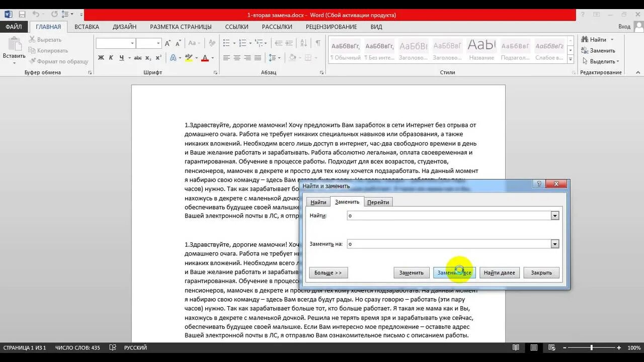Viewport: 644px width, 362px height.
Task: Click the Cut (Вырезать) scissors command
Action: 45,40
